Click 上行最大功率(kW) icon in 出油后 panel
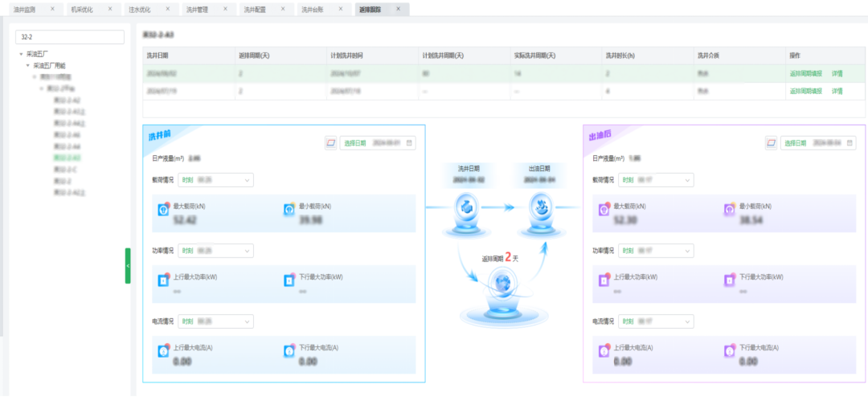The image size is (868, 401). pos(604,280)
